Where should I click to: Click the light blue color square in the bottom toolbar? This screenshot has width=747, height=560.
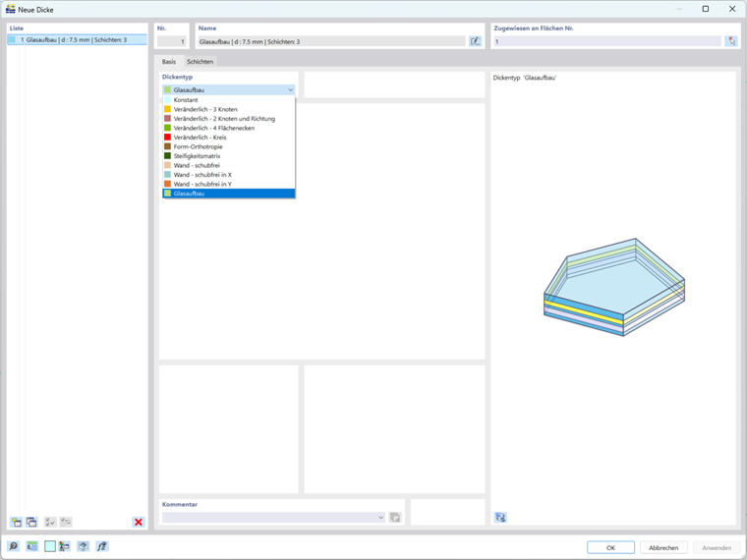(50, 546)
